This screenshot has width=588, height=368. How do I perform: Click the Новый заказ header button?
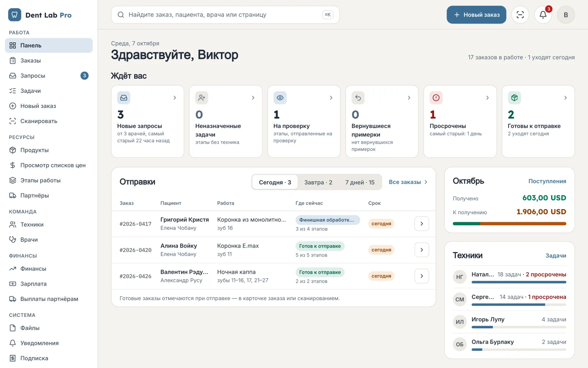(476, 15)
